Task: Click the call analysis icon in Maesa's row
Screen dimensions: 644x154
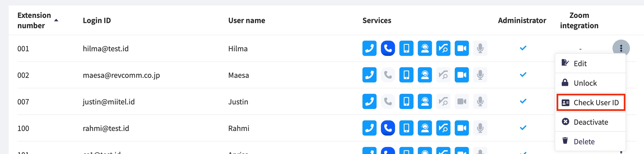Action: pos(443,75)
